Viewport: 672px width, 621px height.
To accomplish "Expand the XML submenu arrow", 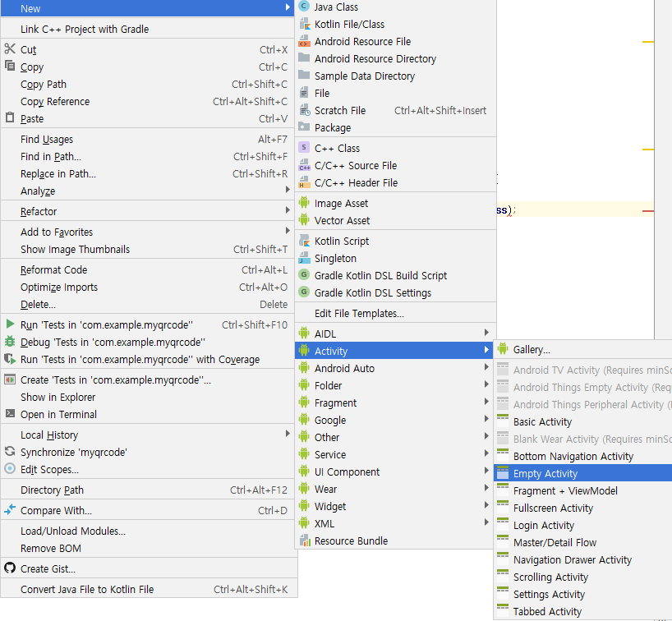I will (486, 522).
